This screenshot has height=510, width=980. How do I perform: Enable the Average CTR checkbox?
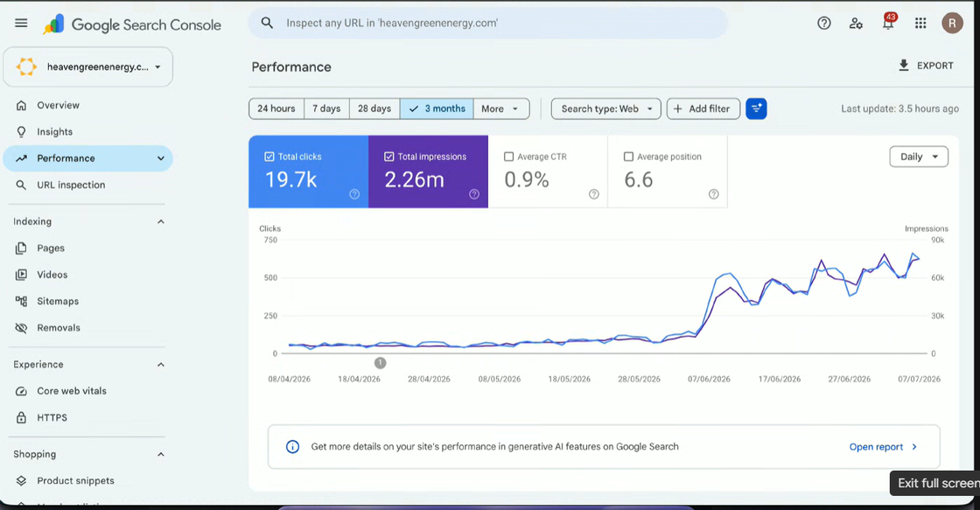tap(508, 157)
